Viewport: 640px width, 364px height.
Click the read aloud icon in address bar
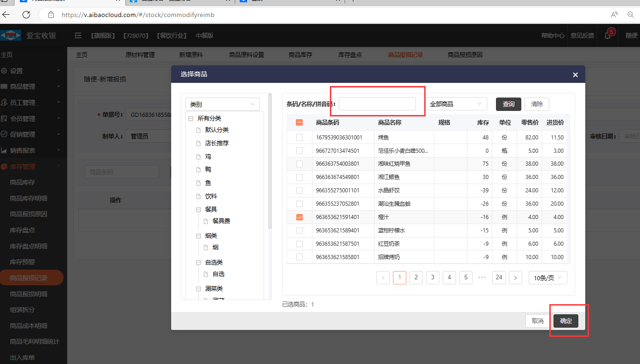pos(614,15)
